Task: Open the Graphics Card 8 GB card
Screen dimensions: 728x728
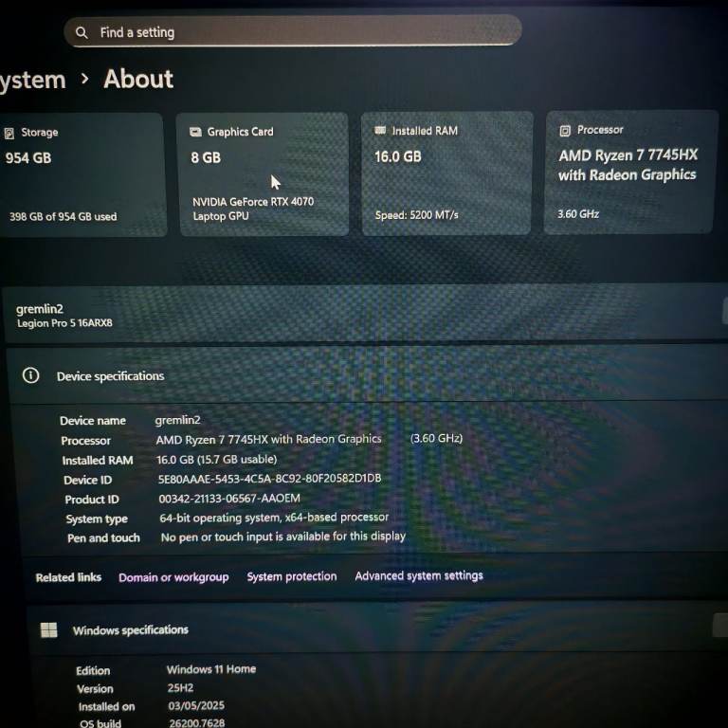Action: click(x=264, y=174)
